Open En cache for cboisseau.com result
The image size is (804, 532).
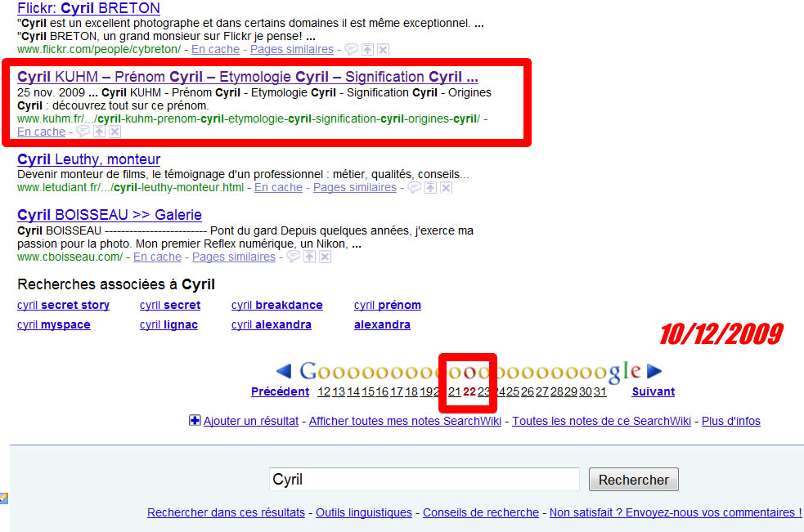click(157, 257)
